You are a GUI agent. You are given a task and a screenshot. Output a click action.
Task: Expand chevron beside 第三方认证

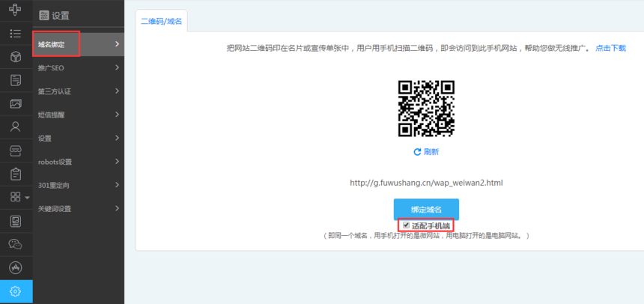coord(118,91)
